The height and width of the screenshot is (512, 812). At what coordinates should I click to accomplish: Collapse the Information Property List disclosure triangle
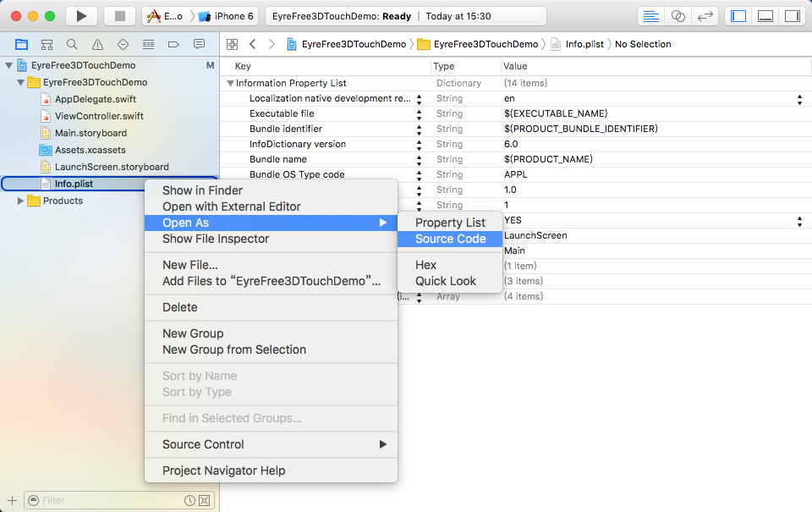pyautogui.click(x=231, y=83)
